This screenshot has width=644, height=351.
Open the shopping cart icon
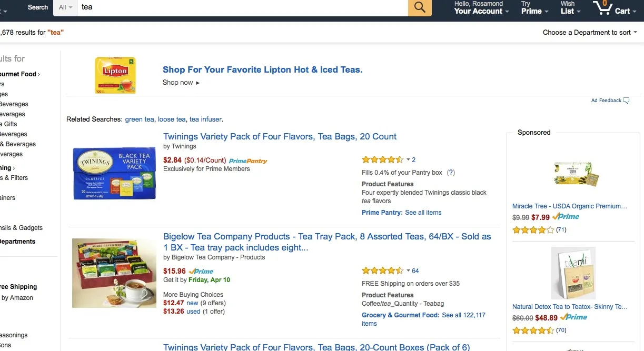click(601, 8)
